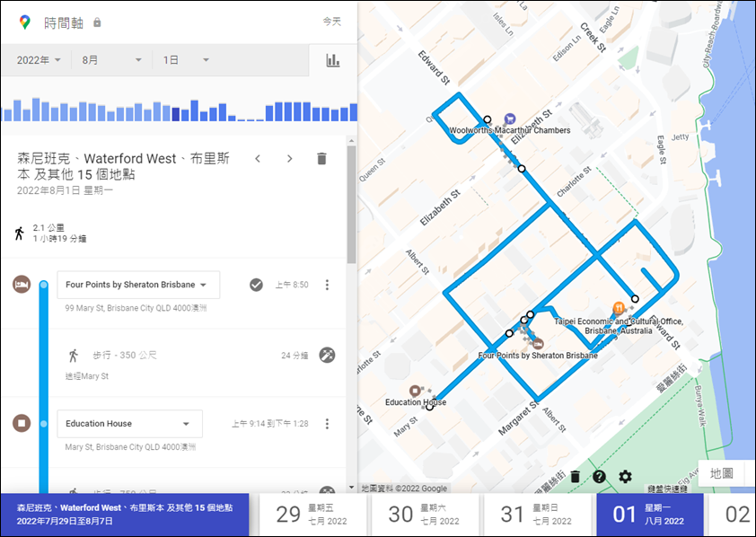Click the scrollbar up arrow in panel
The width and height of the screenshot is (756, 537).
pos(351,141)
